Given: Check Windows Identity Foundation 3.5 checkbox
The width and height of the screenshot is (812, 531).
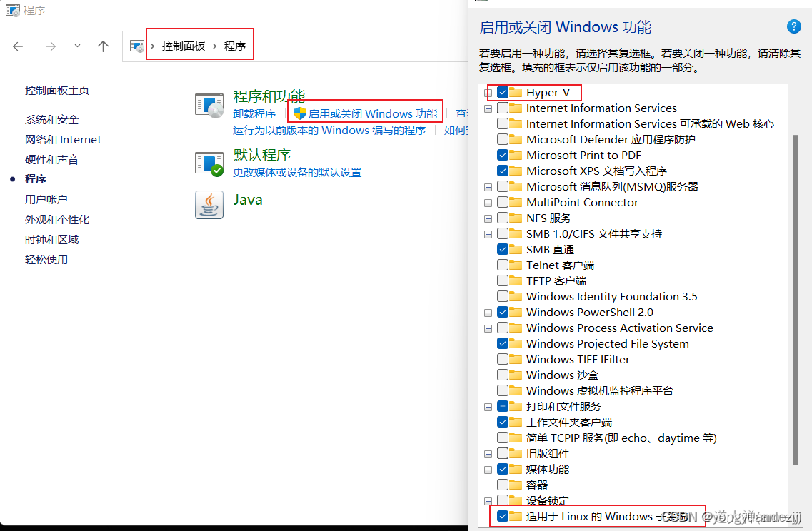Looking at the screenshot, I should (x=502, y=297).
